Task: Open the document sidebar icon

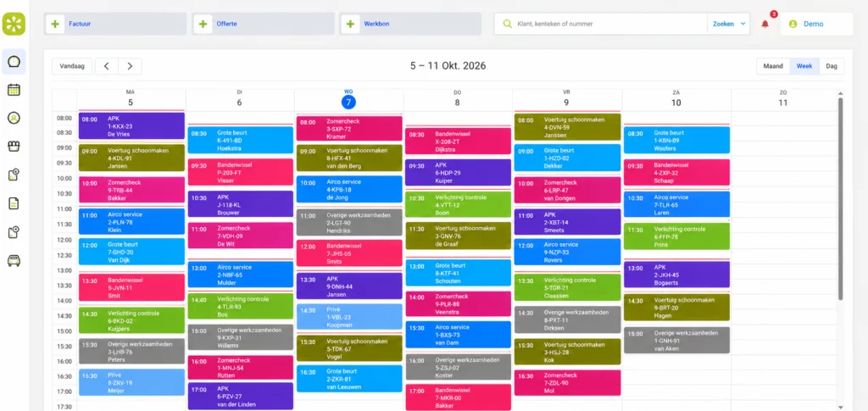Action: pyautogui.click(x=14, y=203)
